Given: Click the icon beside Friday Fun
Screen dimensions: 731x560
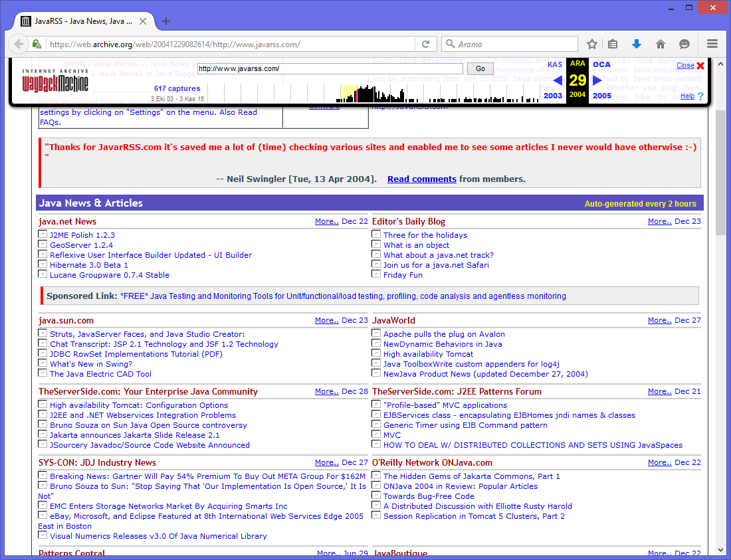Looking at the screenshot, I should click(x=375, y=274).
